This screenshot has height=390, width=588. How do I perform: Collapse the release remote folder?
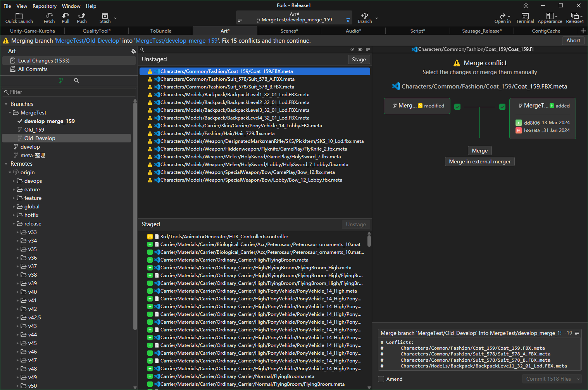[x=14, y=224]
